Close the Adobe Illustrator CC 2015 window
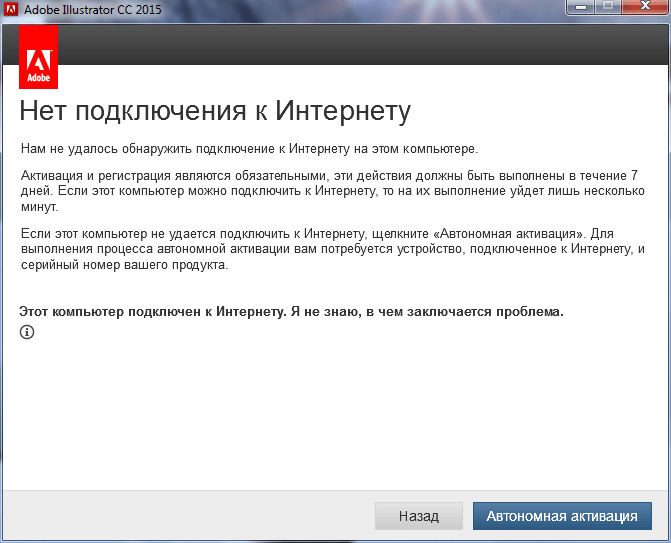Screen dimensions: 671x543 645,7
